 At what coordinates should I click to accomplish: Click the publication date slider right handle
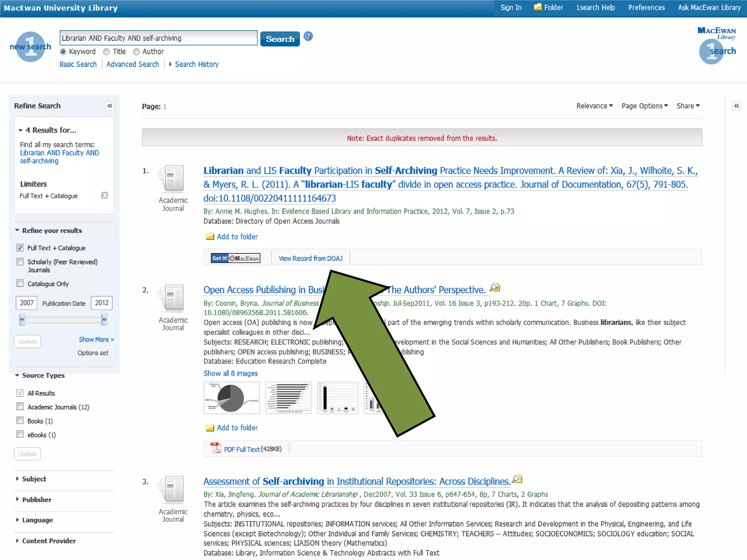tap(104, 319)
